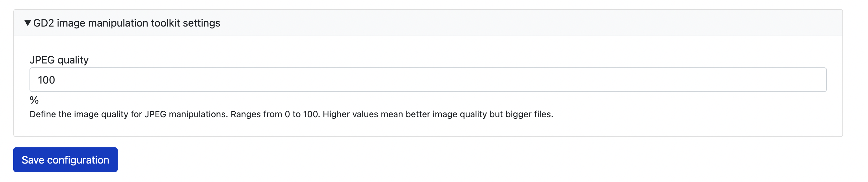This screenshot has width=868, height=182.
Task: Click the JPEG quality field label
Action: click(59, 60)
